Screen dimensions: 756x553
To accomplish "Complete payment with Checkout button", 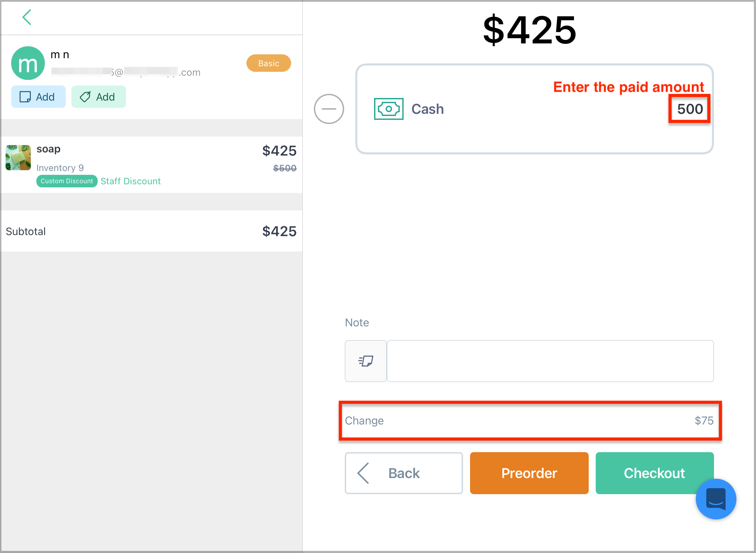I will coord(654,473).
